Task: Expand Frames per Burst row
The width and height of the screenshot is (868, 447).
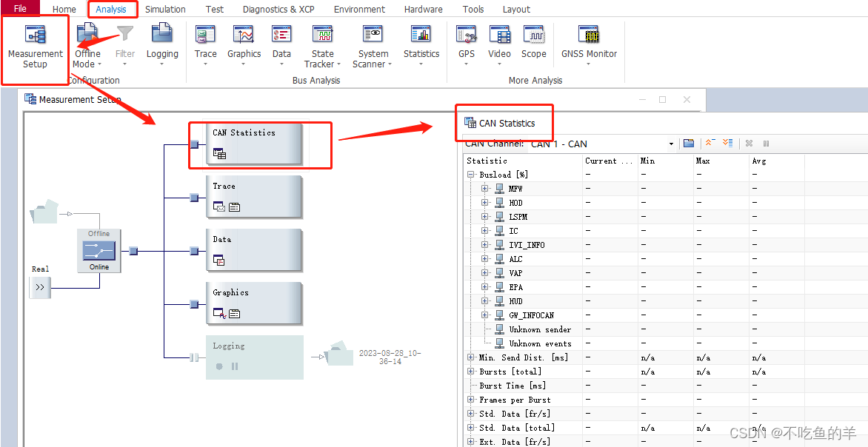Action: click(x=471, y=400)
